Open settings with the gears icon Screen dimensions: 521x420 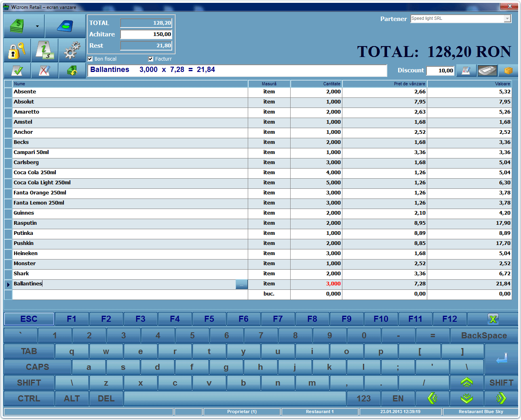(72, 51)
